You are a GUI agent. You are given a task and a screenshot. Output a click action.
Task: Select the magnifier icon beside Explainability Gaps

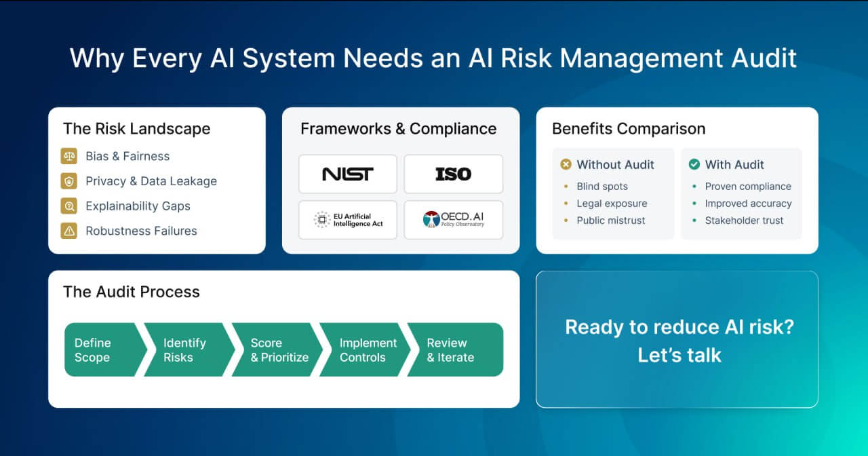coord(69,206)
